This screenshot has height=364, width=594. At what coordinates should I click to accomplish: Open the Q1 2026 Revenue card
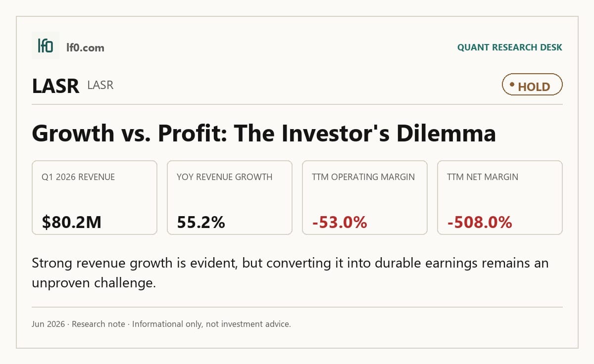click(x=95, y=197)
